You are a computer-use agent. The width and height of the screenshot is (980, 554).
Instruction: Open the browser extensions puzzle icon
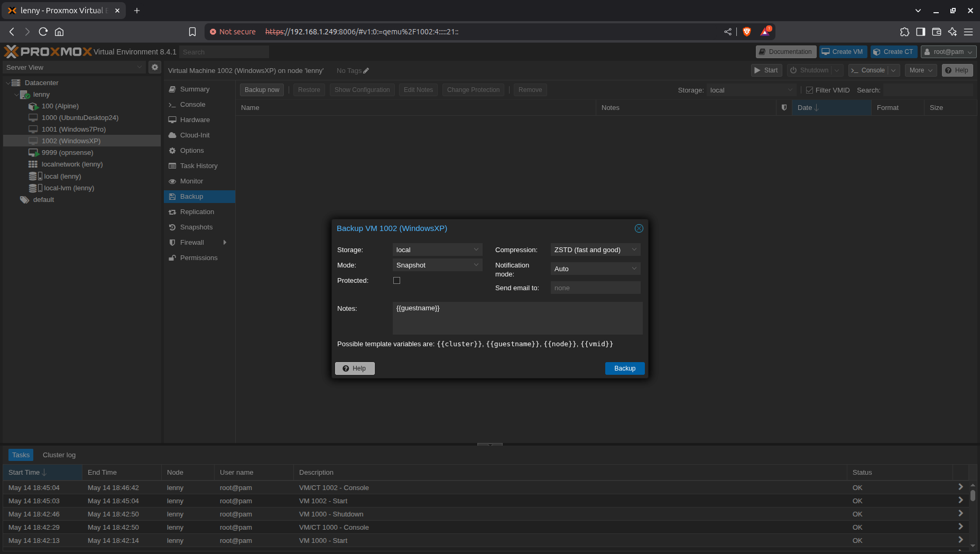(x=904, y=32)
